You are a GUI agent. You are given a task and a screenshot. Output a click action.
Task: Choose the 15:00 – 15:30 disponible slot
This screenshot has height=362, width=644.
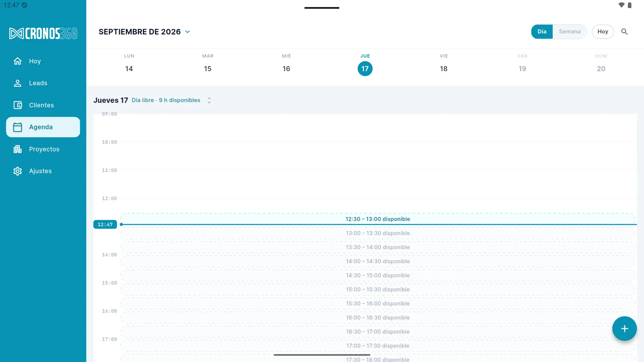click(x=378, y=289)
